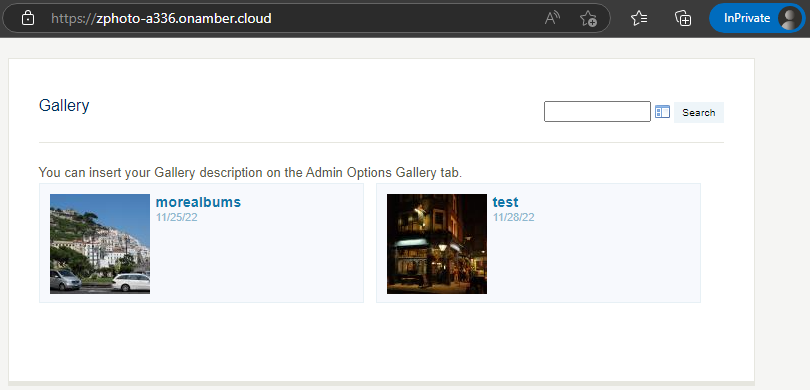The height and width of the screenshot is (390, 810).
Task: Click the search fields selector icon
Action: pos(662,112)
